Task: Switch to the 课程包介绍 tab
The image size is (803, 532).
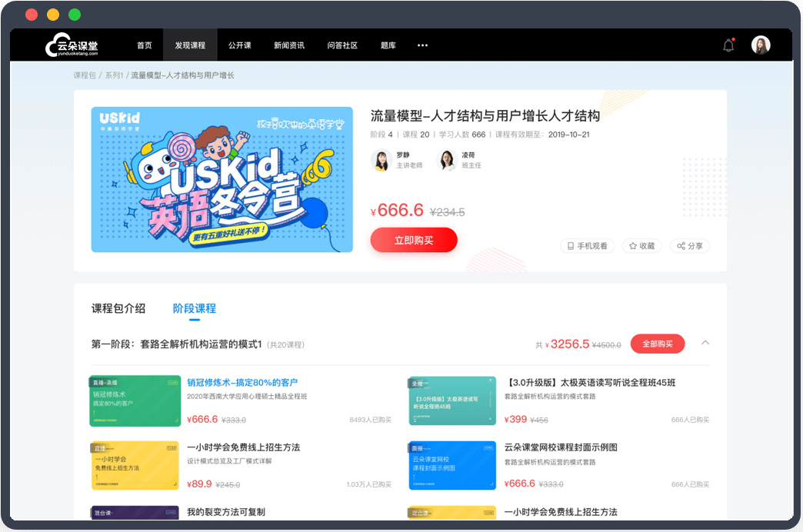Action: pyautogui.click(x=118, y=308)
